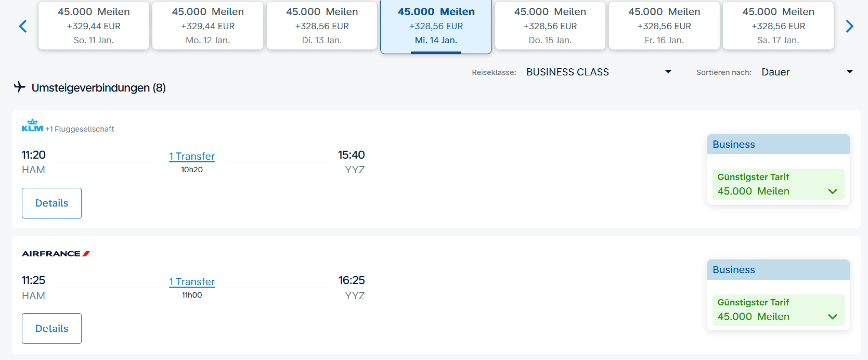Expand the Air France Günstigster Tarif chevron

point(832,317)
